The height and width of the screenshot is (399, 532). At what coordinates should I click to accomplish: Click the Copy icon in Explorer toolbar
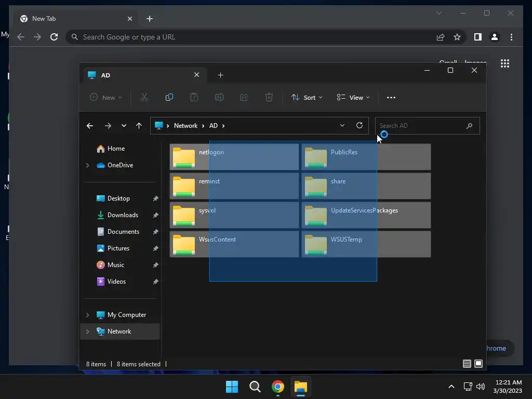(169, 98)
